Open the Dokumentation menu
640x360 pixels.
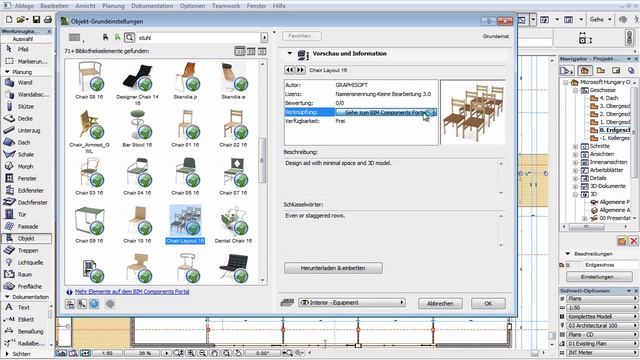pos(152,6)
